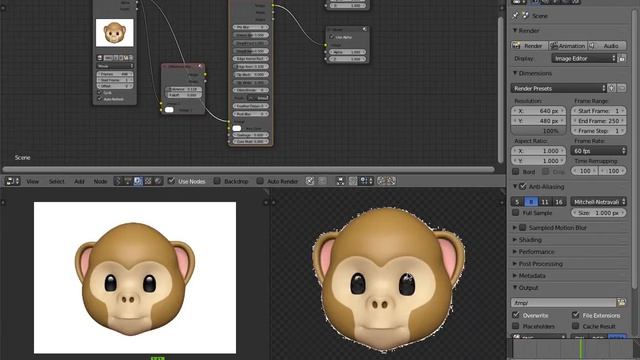Open the Mitchell-Netravali filter dropdown
Screen dimensions: 640x360
[598, 202]
